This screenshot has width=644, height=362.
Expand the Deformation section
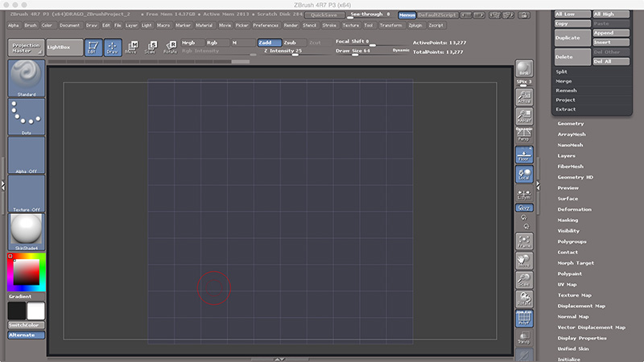pyautogui.click(x=574, y=209)
